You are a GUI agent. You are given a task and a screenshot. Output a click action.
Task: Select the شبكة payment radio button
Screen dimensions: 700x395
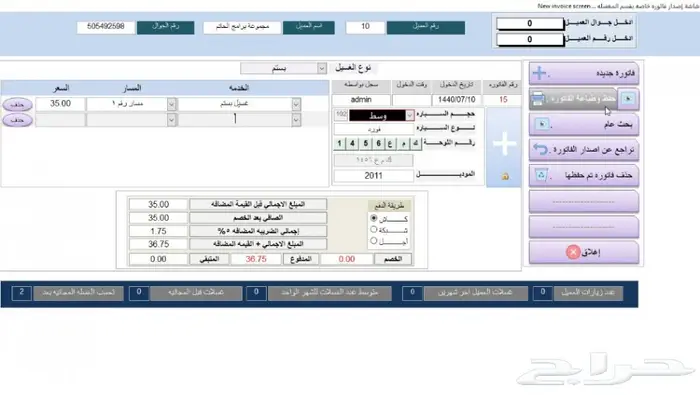(374, 229)
